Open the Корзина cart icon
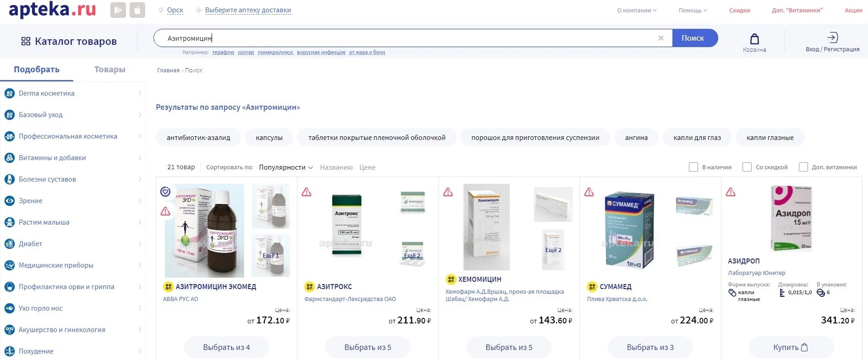The image size is (868, 360). click(754, 39)
